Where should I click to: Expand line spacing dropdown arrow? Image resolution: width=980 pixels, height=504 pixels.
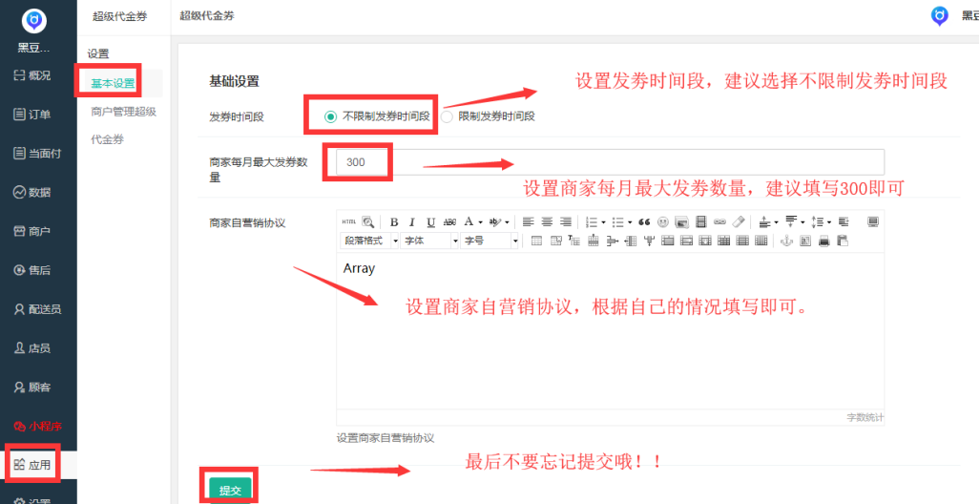point(828,222)
